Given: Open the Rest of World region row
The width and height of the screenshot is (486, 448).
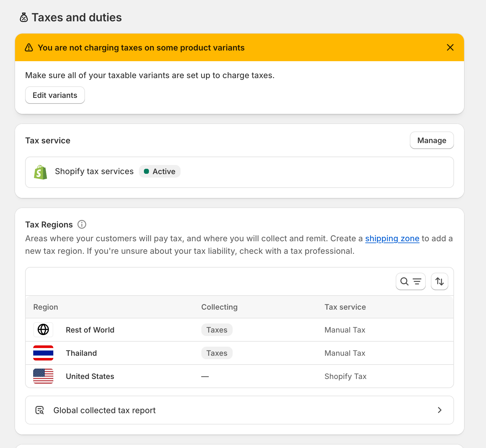Looking at the screenshot, I should pos(90,330).
